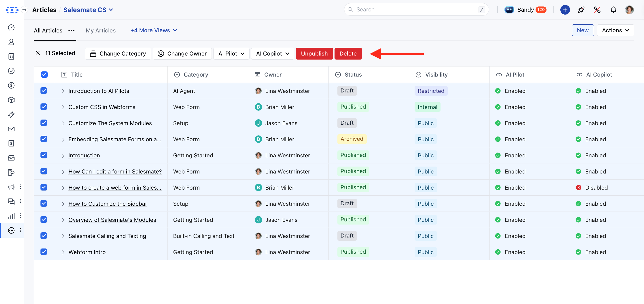644x304 pixels.
Task: Open Chats conversation icon in sidebar
Action: pyautogui.click(x=11, y=201)
